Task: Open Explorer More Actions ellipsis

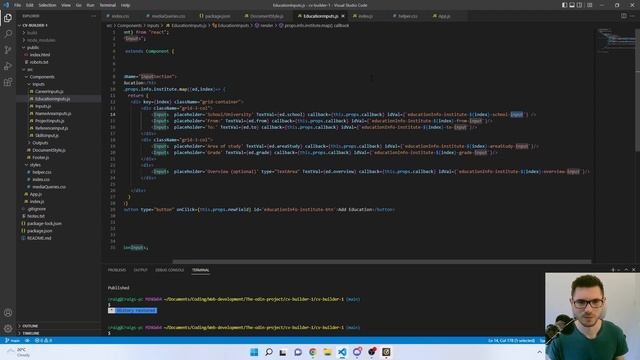Action: 93,16
